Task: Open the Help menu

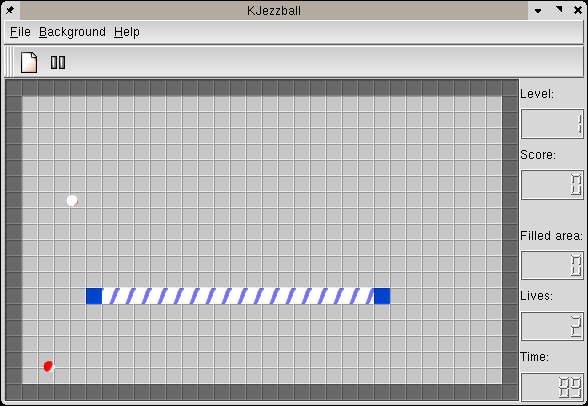Action: click(127, 32)
